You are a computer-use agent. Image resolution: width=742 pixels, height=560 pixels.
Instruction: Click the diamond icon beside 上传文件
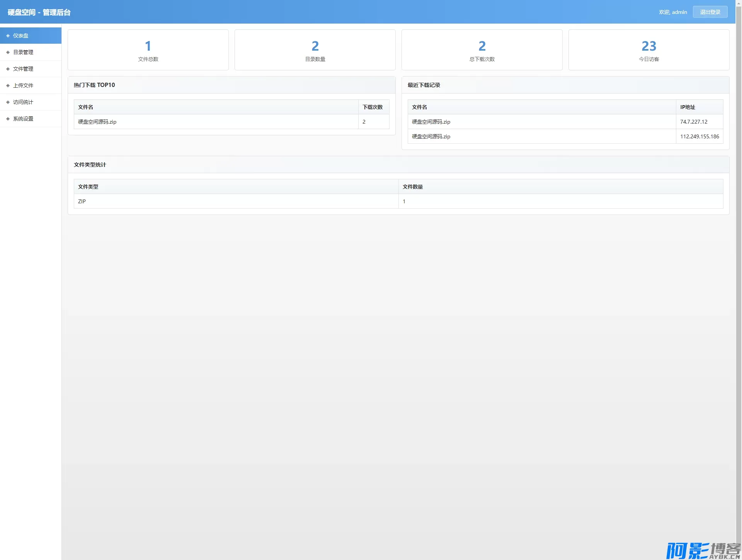(8, 85)
